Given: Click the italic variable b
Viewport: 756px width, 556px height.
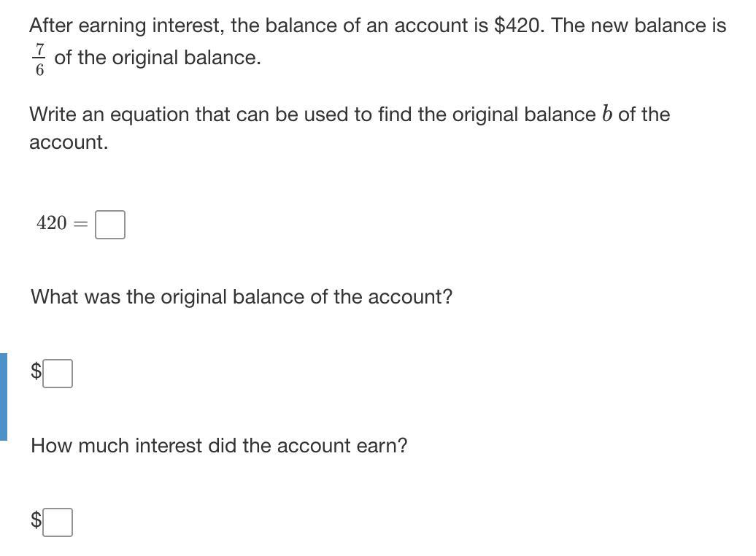Looking at the screenshot, I should coord(606,115).
